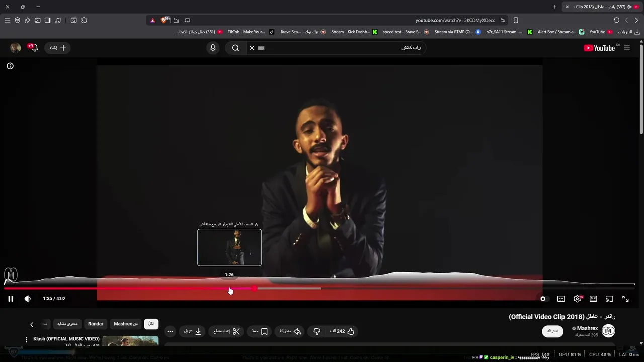This screenshot has width=644, height=362.
Task: Click the address bar URL
Action: click(x=455, y=20)
